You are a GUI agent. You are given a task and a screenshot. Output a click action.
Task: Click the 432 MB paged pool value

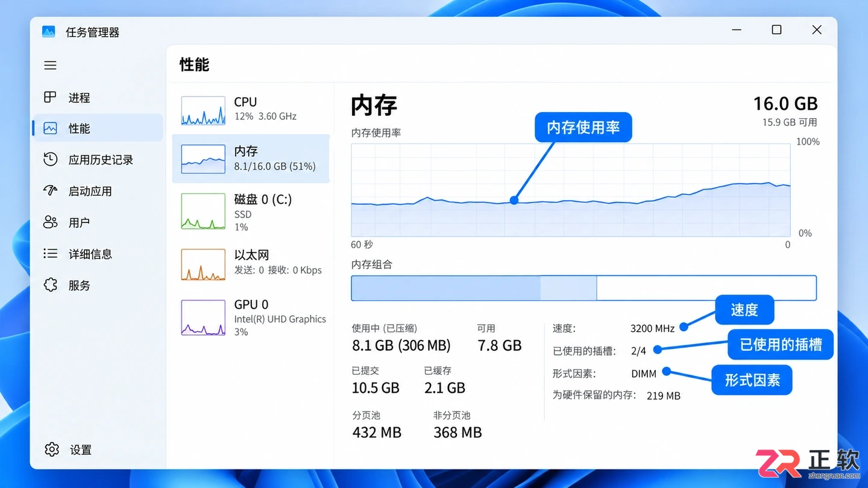click(x=377, y=433)
